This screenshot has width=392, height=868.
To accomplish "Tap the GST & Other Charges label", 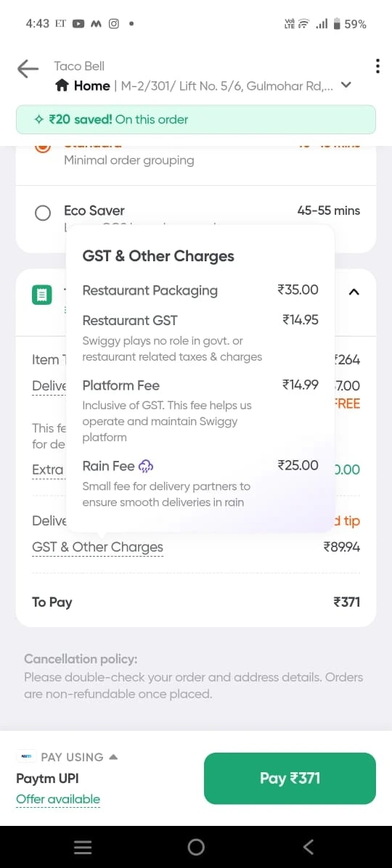I will tap(97, 547).
